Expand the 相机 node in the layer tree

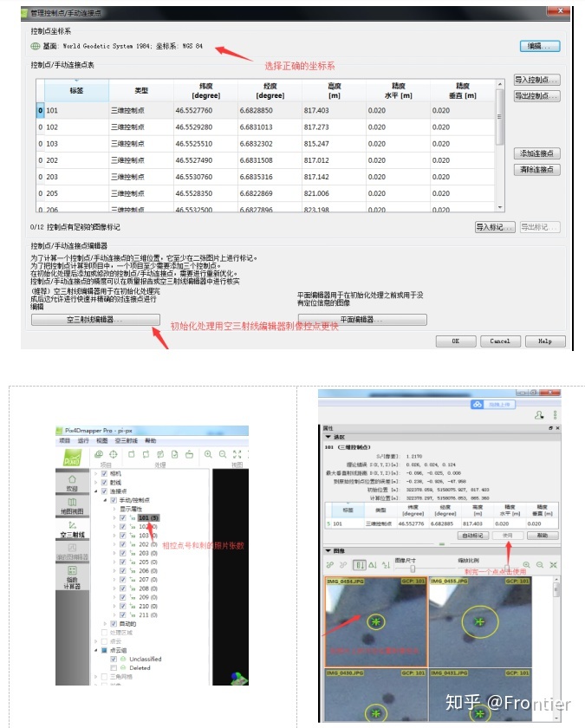coord(96,473)
